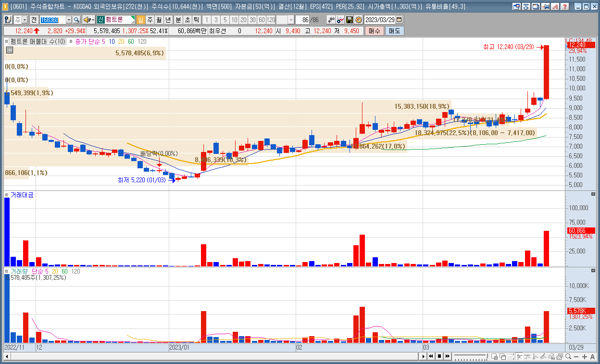The width and height of the screenshot is (600, 364).
Task: Click the zoom magnifier icon in bottom toolbar
Action: pyautogui.click(x=568, y=356)
